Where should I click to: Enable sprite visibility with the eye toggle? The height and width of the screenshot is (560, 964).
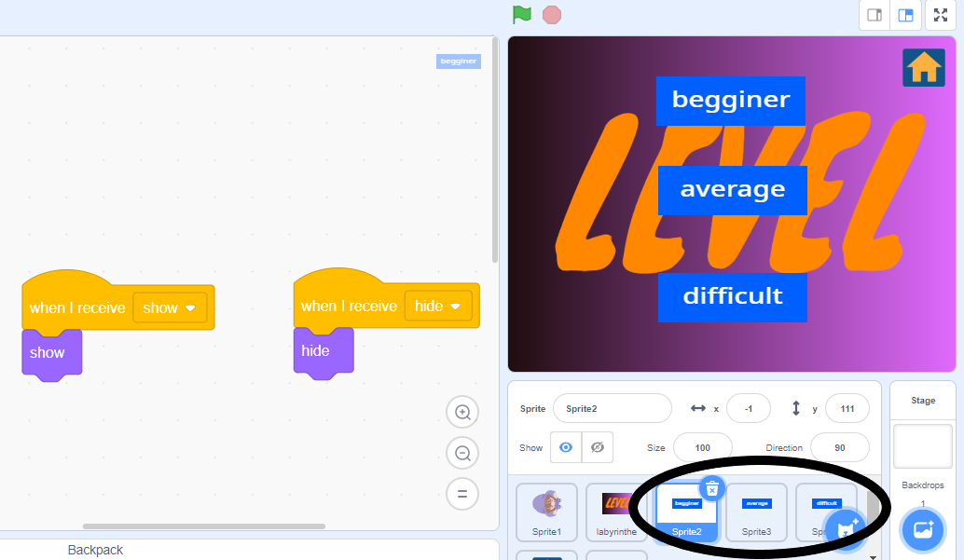[x=566, y=447]
